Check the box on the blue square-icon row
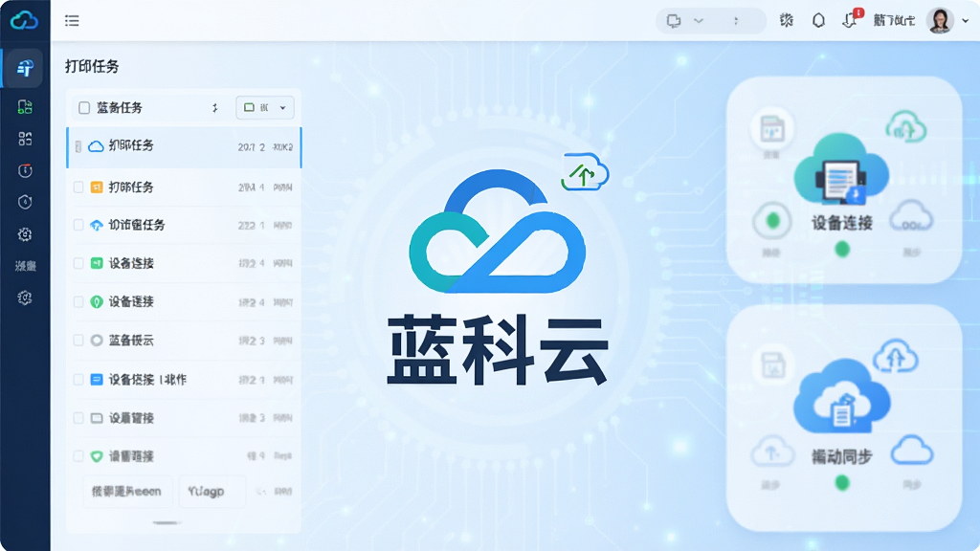The image size is (980, 551). click(x=78, y=379)
